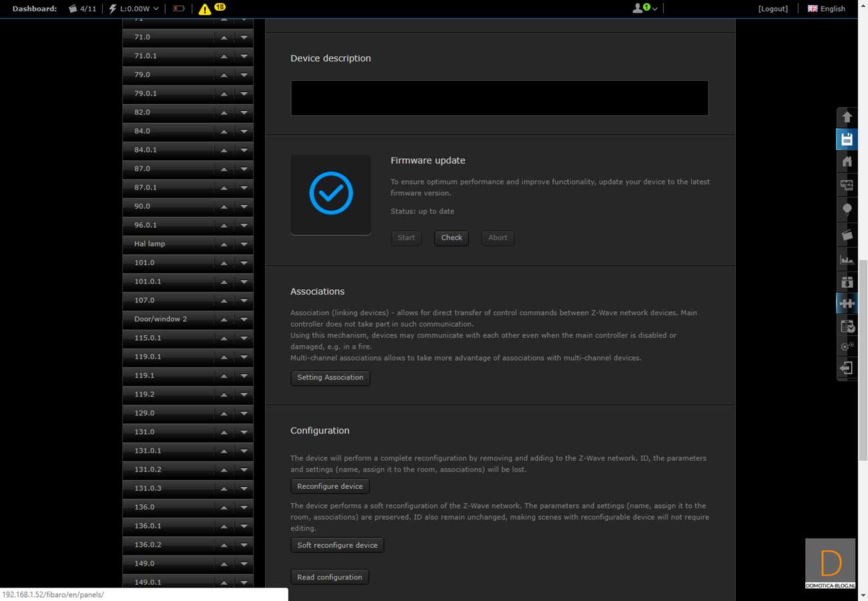Expand the power consumption L:0.00W dropdown
This screenshot has height=601, width=868.
tap(134, 9)
